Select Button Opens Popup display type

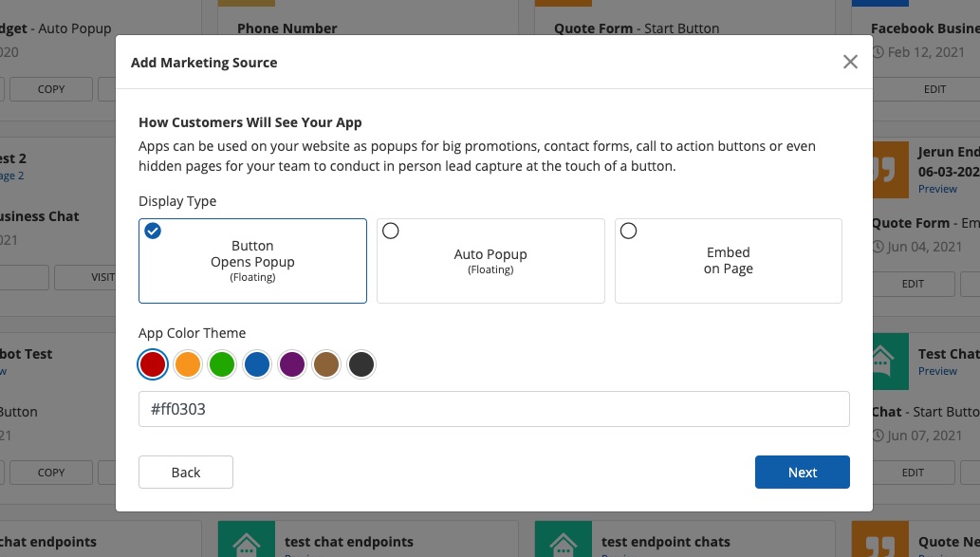(x=252, y=261)
